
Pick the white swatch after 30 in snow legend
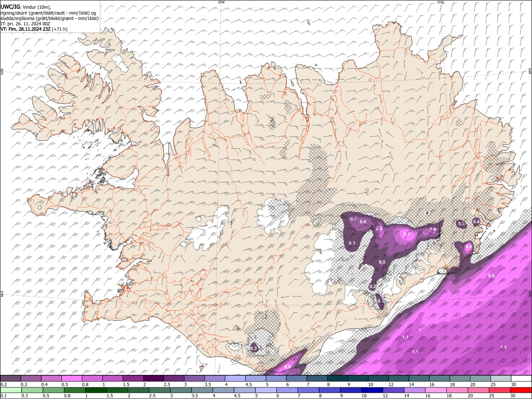(x=521, y=379)
